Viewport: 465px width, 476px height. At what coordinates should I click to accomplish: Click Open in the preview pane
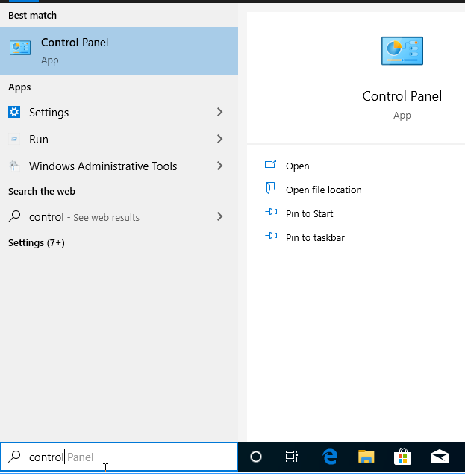click(x=297, y=166)
